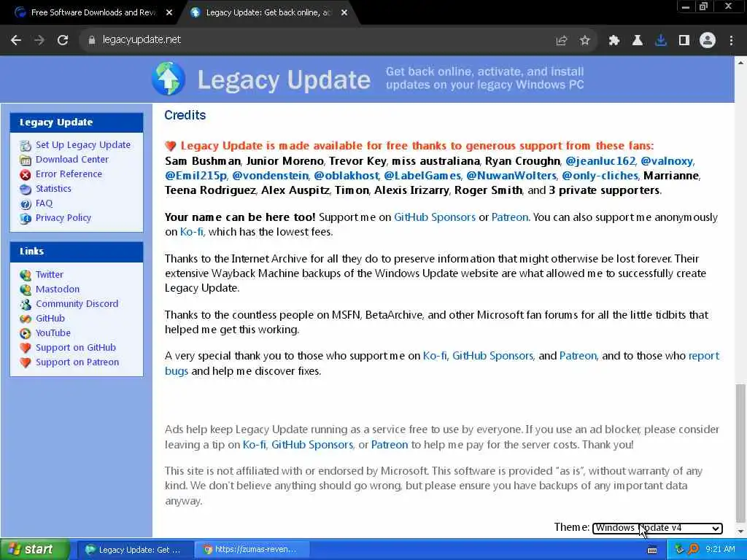The image size is (747, 560).
Task: Click the YouTube media icon
Action: pos(26,333)
